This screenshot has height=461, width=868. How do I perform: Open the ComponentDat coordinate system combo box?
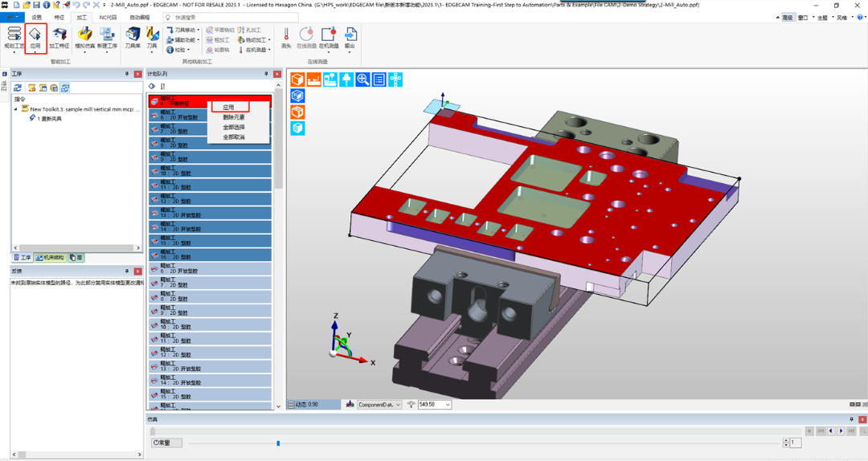[x=379, y=405]
